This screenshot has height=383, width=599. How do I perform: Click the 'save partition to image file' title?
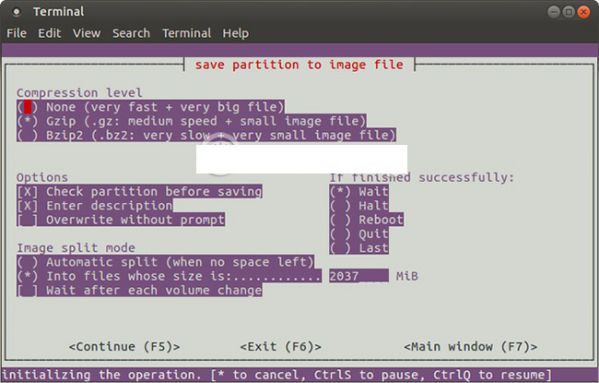point(299,65)
